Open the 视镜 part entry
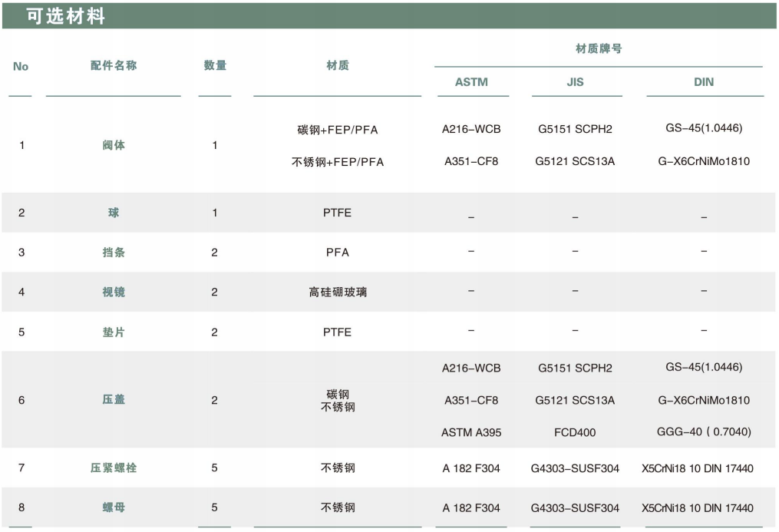 [114, 292]
